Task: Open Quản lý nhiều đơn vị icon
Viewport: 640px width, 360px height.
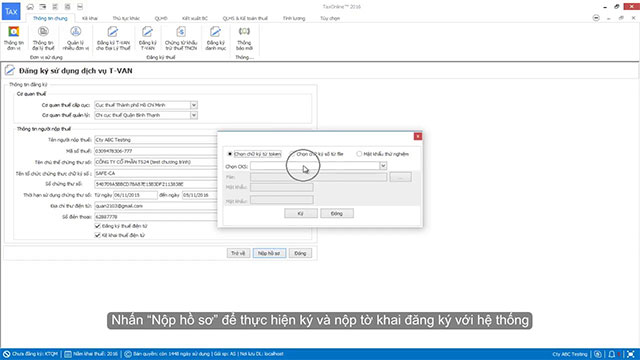Action: 76,38
